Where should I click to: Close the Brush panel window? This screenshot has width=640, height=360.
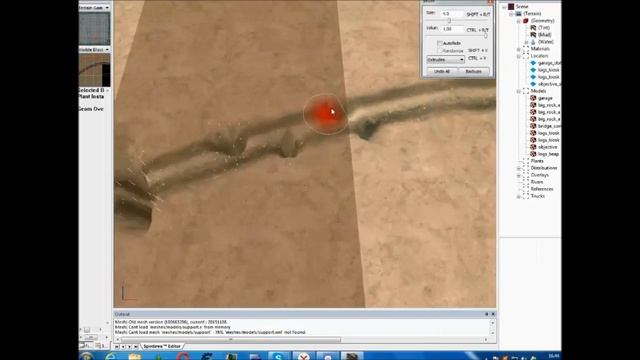tap(490, 2)
